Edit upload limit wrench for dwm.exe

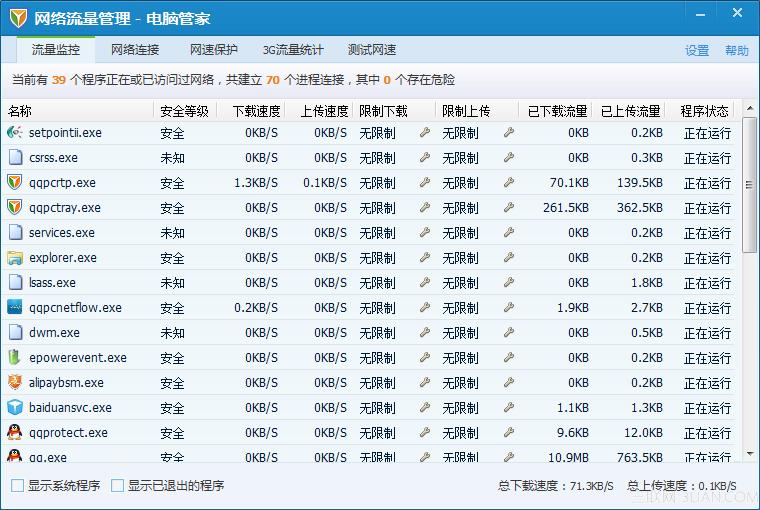click(508, 332)
